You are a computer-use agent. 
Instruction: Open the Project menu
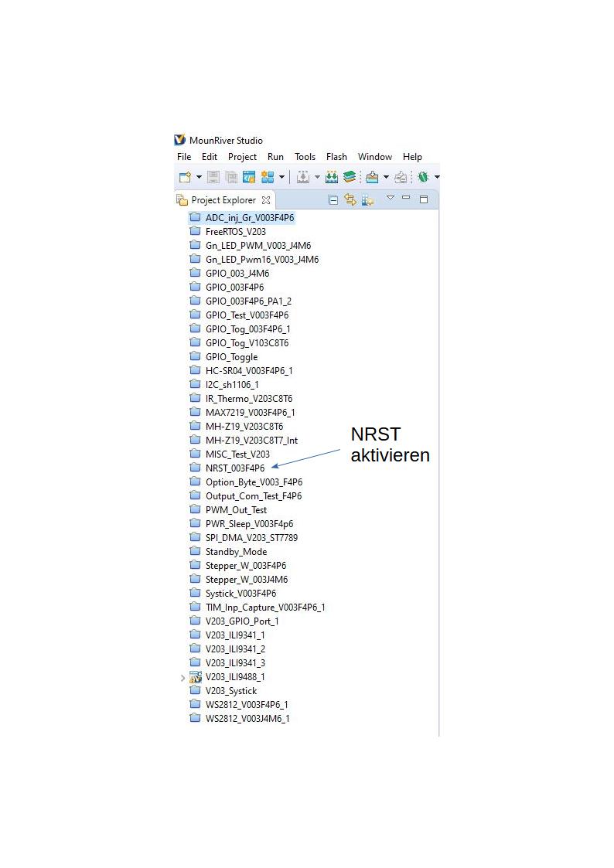[x=243, y=157]
